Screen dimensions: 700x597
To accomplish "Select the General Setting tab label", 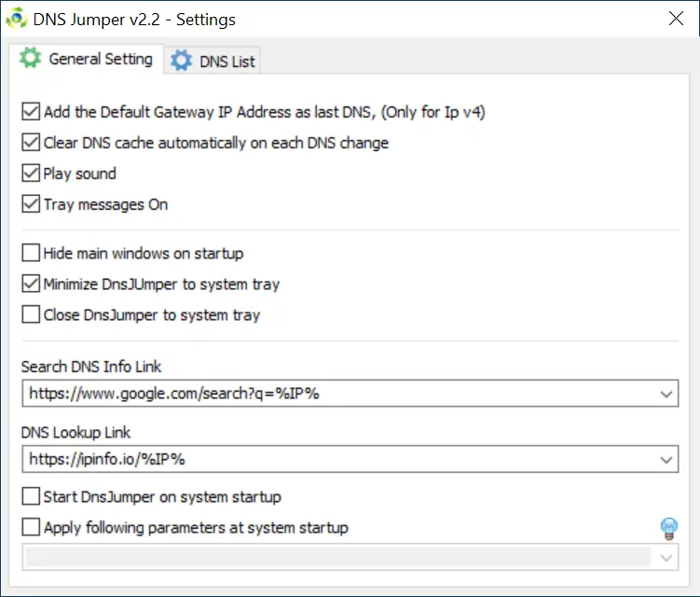I will 101,59.
